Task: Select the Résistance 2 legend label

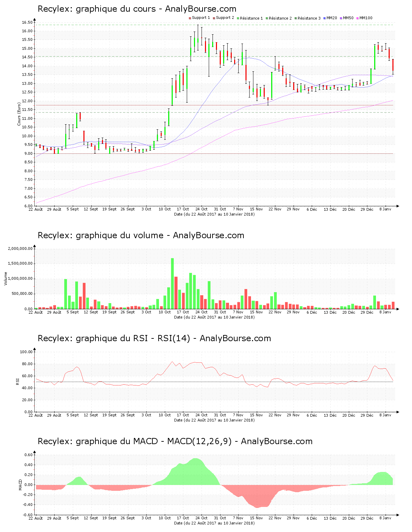Action: point(280,18)
